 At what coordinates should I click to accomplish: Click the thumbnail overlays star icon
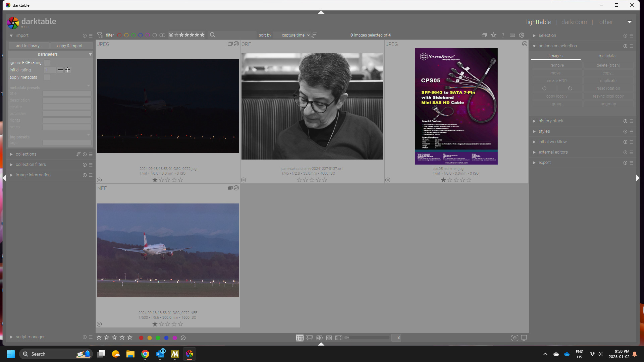pyautogui.click(x=493, y=35)
